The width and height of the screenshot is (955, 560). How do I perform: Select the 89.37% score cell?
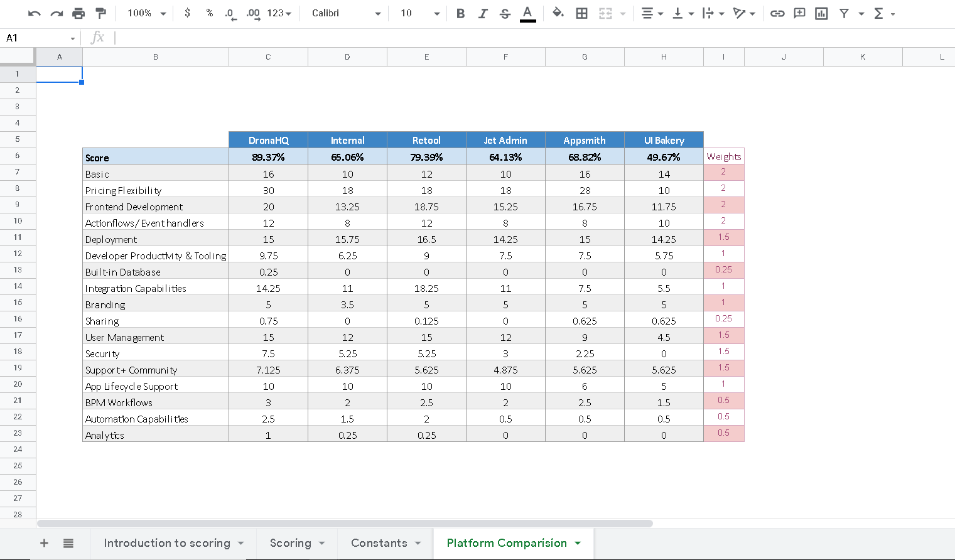click(268, 157)
